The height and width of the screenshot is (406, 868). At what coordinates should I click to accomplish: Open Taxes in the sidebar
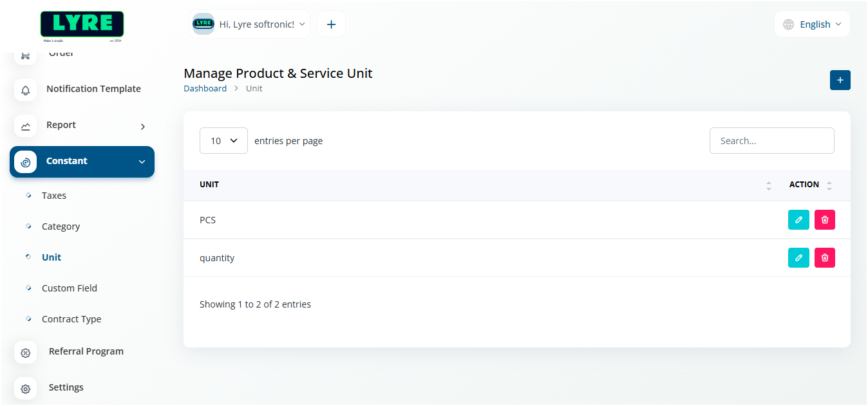(x=54, y=196)
